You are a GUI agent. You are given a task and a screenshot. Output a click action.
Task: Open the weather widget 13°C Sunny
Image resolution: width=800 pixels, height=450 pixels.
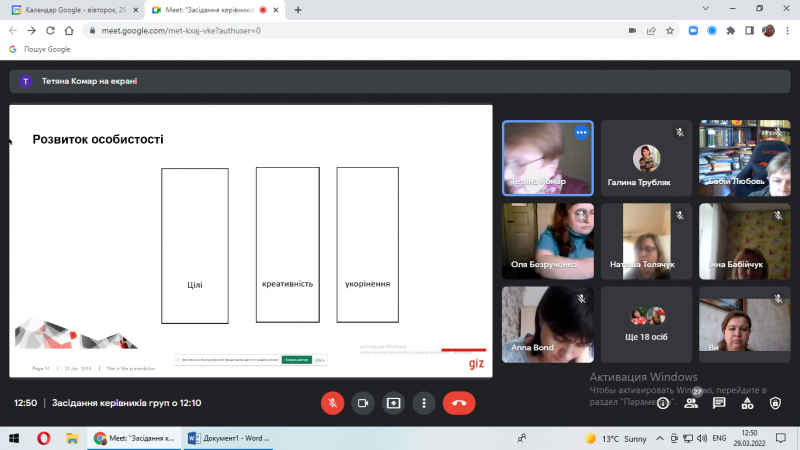(x=616, y=439)
